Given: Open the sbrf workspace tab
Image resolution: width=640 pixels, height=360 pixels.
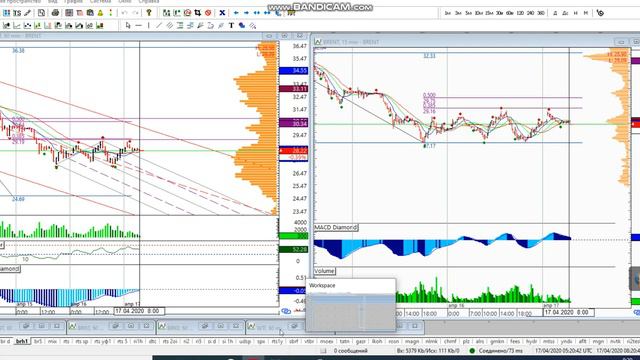Looking at the screenshot, I should click(293, 341).
